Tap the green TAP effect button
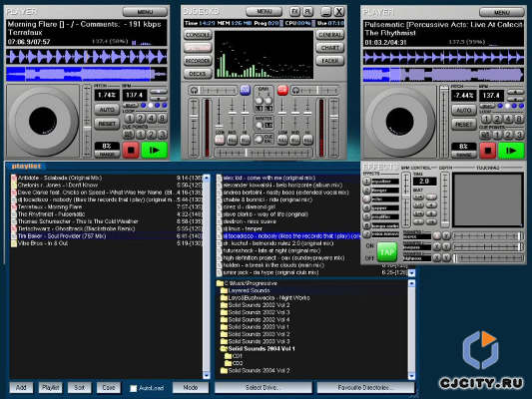The width and height of the screenshot is (532, 399). click(x=387, y=252)
